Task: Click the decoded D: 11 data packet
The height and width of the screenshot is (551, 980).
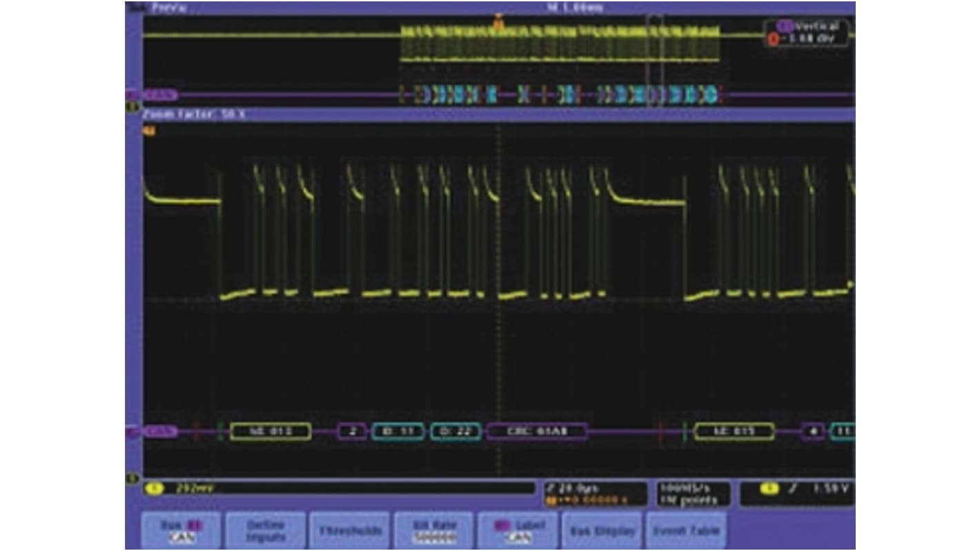Action: (x=398, y=432)
